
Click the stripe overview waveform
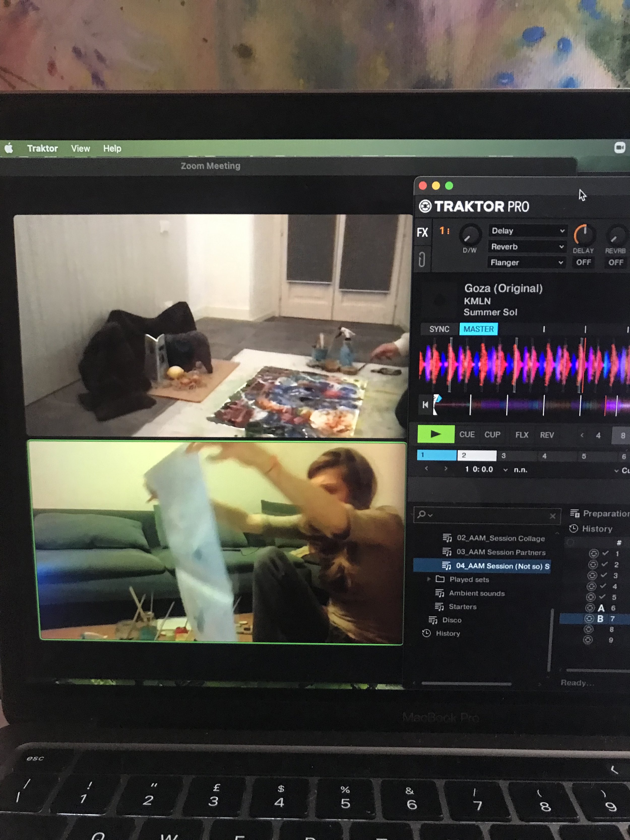click(x=532, y=405)
